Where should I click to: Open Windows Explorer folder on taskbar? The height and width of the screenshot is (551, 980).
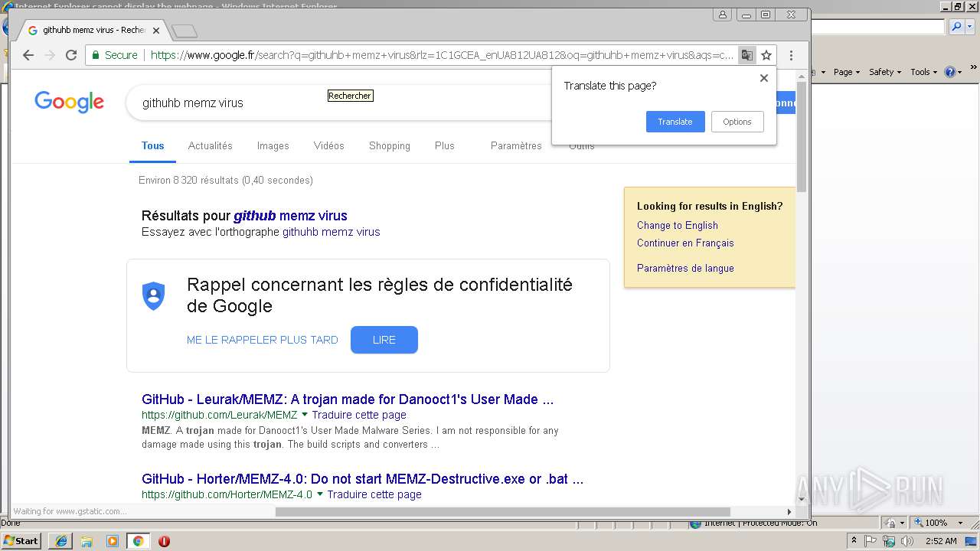pos(87,541)
